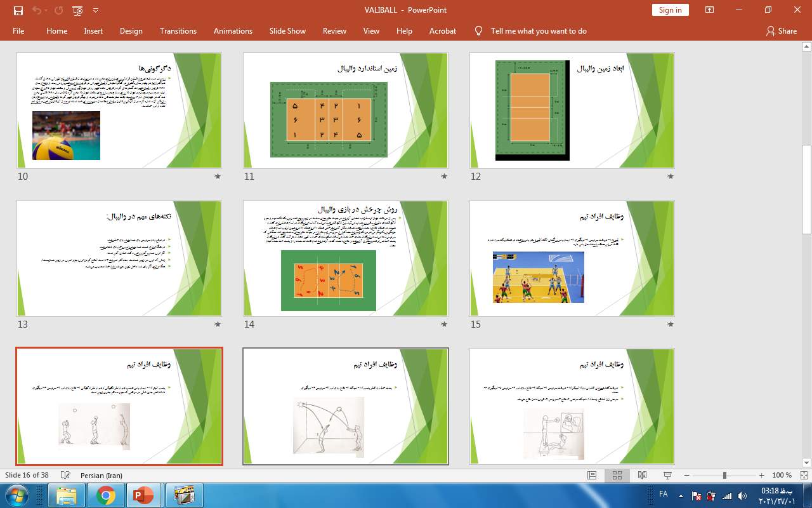Select slide 14 thumbnail

click(346, 258)
